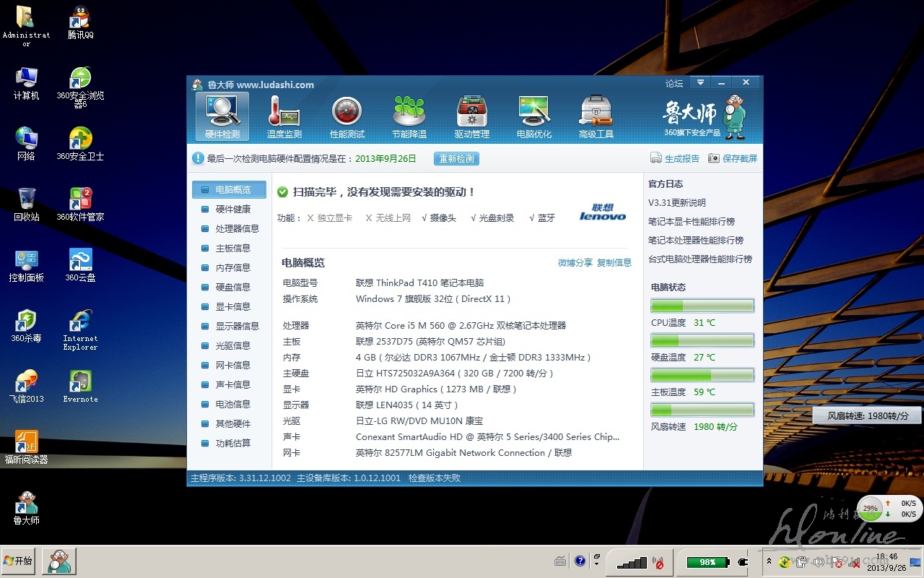Image resolution: width=924 pixels, height=578 pixels.
Task: Open 显卡信息 graphics card section
Action: [x=232, y=306]
